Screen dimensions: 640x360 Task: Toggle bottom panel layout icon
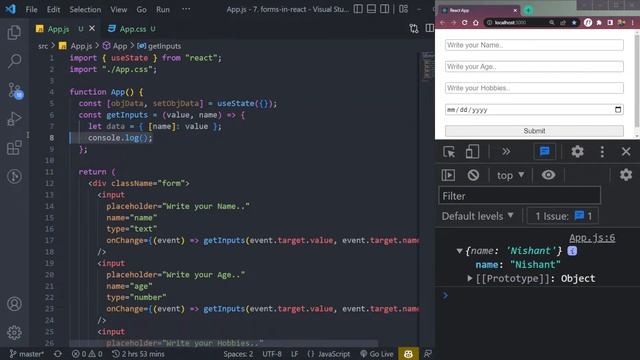coord(371,9)
